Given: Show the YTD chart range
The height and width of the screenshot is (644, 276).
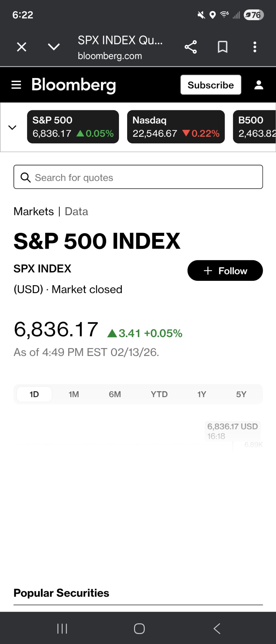Looking at the screenshot, I should point(159,394).
